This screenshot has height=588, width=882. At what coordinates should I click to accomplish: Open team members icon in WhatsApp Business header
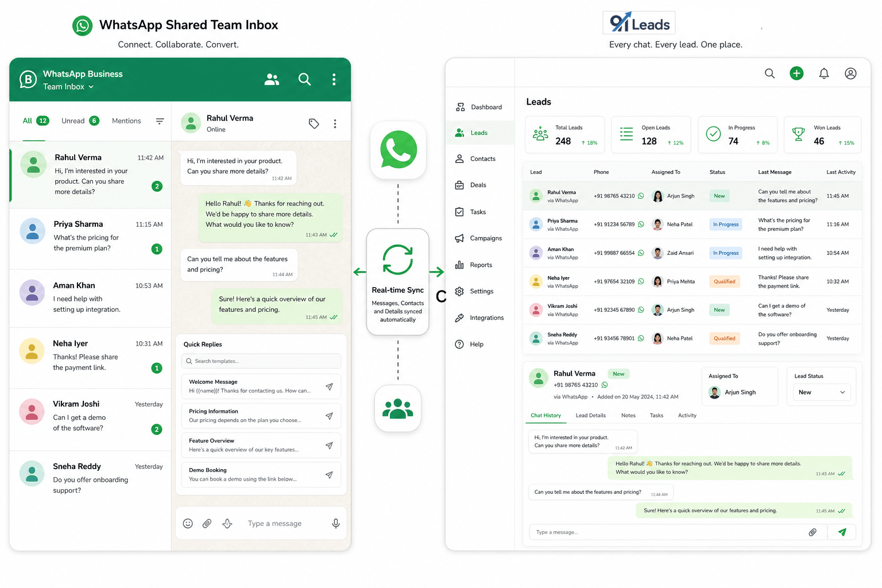(x=272, y=80)
